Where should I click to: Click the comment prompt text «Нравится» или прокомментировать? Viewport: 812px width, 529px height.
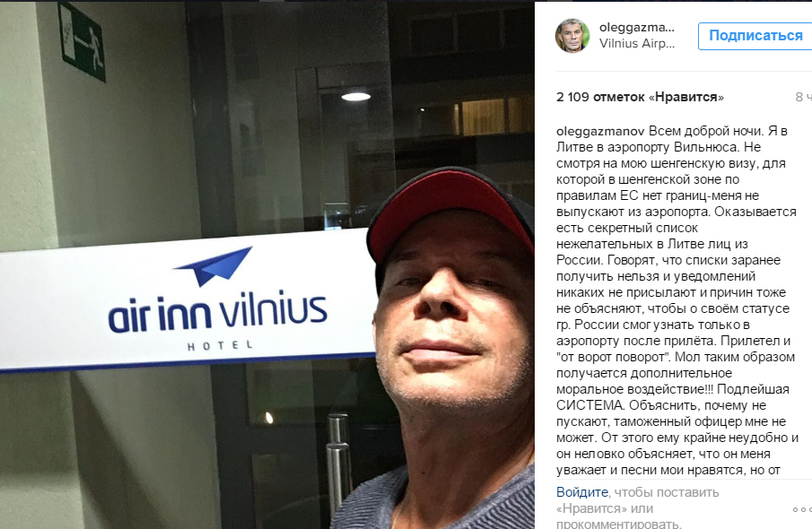(618, 516)
